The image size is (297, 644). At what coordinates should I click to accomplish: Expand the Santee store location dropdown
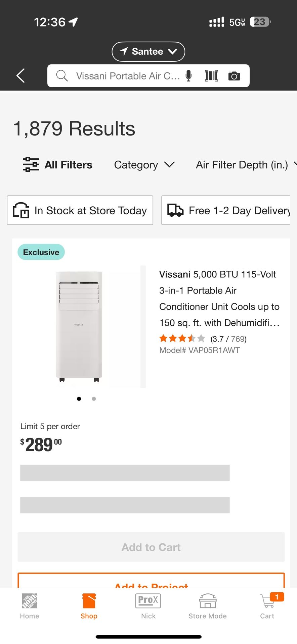tap(148, 52)
